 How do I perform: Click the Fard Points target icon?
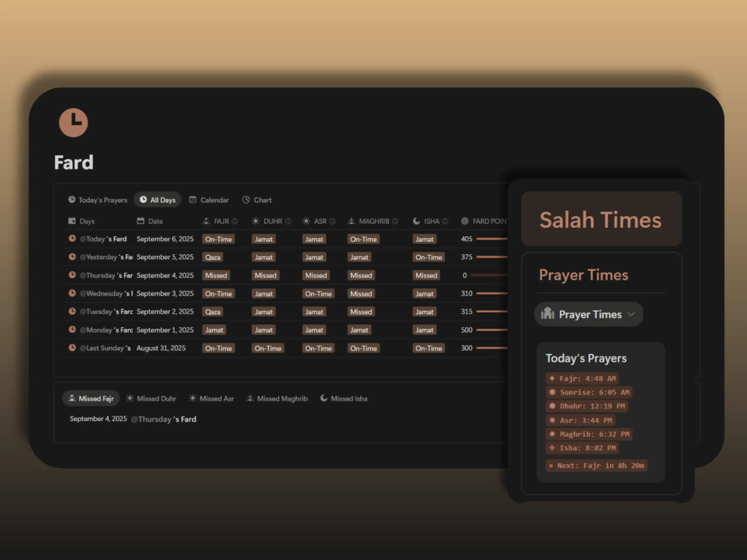pos(465,221)
